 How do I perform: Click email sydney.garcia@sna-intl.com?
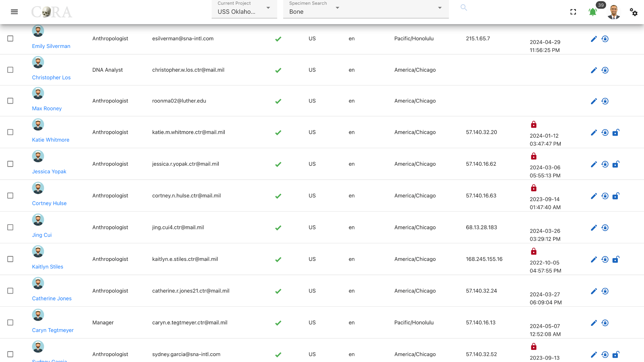[186, 354]
